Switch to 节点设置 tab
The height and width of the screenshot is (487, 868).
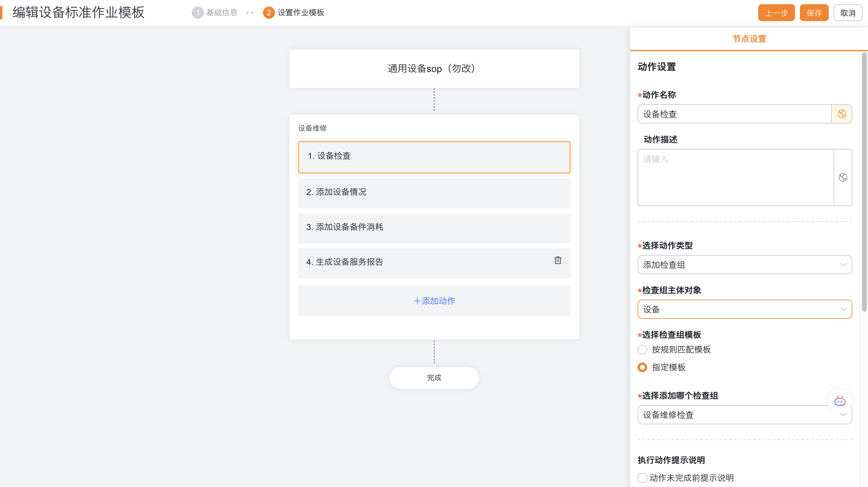pos(749,39)
